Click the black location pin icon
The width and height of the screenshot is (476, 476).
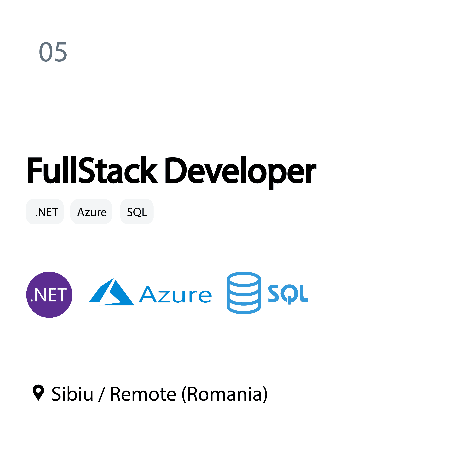(x=38, y=392)
